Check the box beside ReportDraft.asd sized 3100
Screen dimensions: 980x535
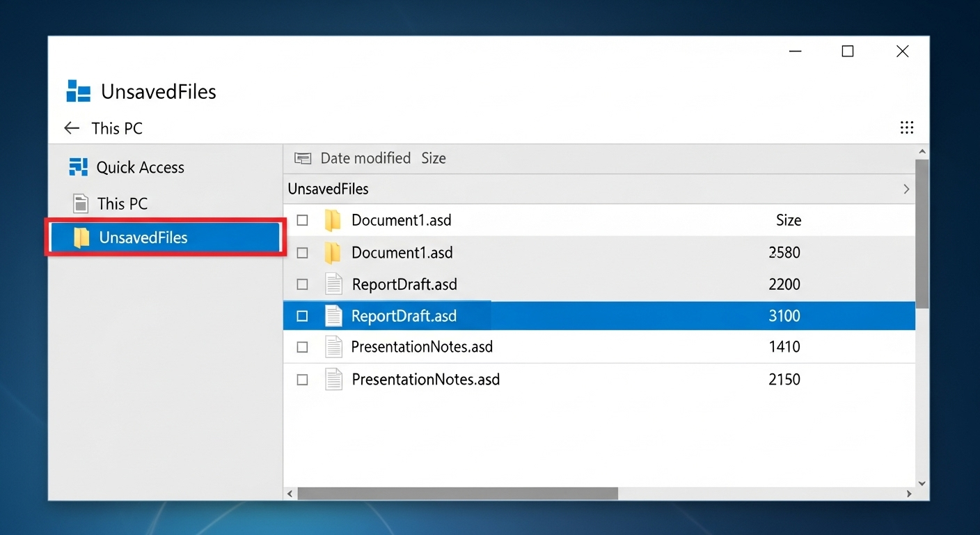pos(302,316)
